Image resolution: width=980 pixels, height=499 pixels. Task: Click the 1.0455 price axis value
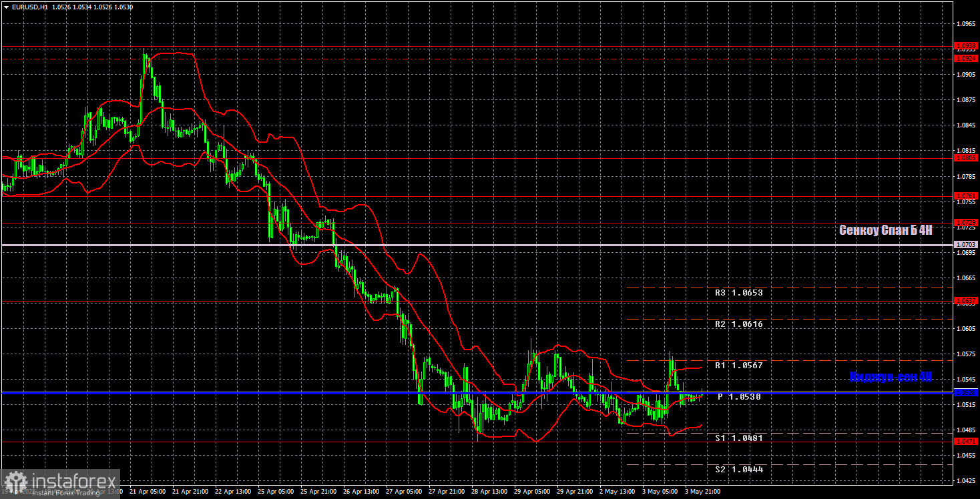point(966,455)
